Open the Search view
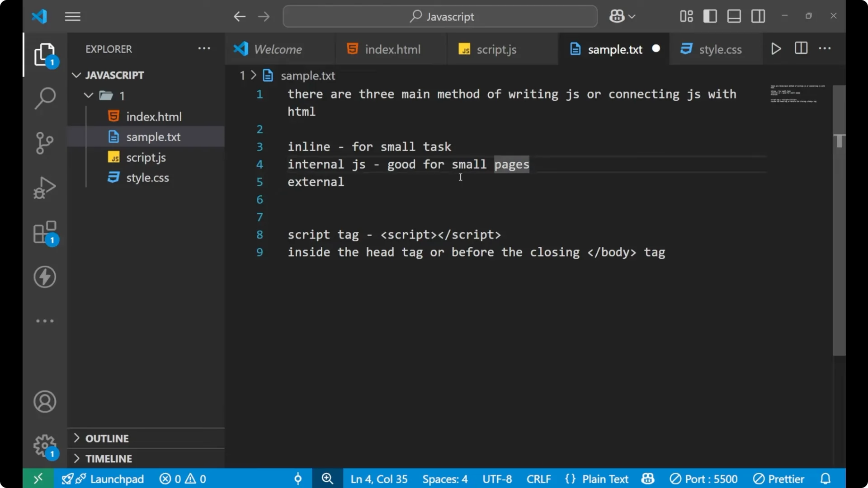 45,98
